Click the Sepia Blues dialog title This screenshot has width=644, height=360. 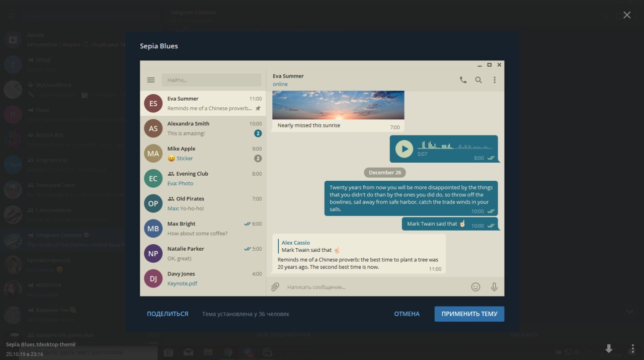(x=159, y=46)
